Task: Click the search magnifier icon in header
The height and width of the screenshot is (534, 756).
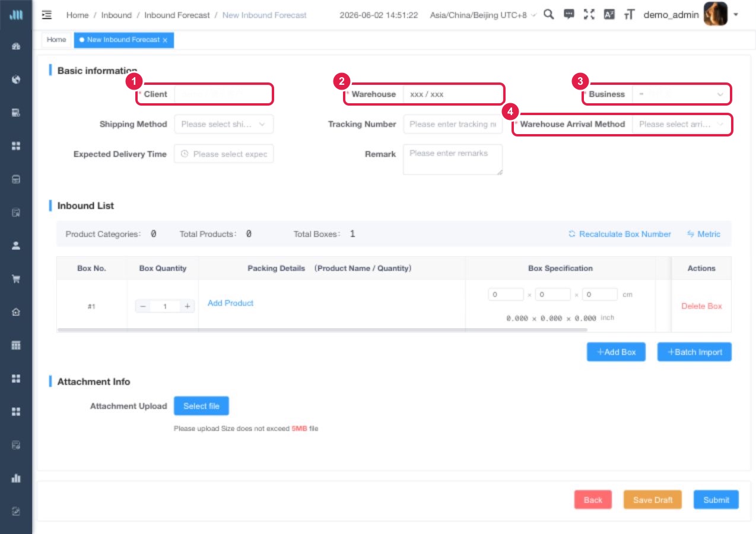Action: [549, 14]
